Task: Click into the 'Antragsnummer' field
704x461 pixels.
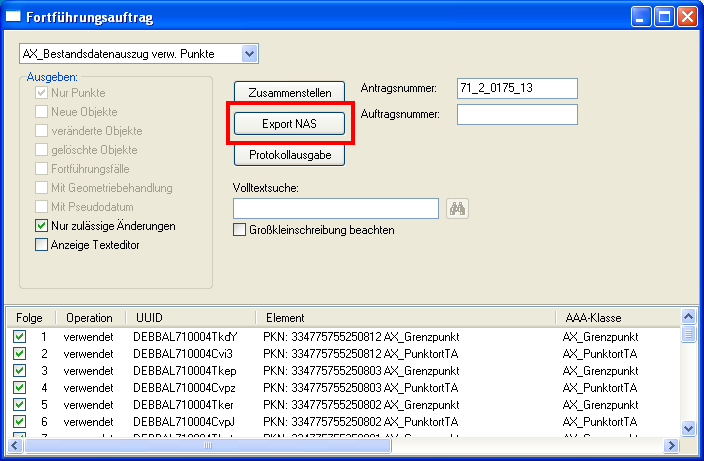Action: pyautogui.click(x=517, y=89)
